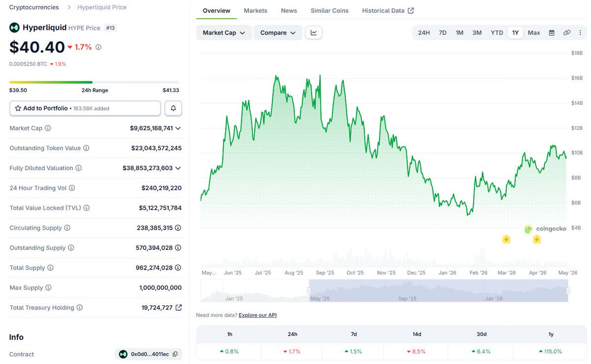Click info icon beside Market Cap label
Image resolution: width=591 pixels, height=364 pixels.
pos(48,128)
